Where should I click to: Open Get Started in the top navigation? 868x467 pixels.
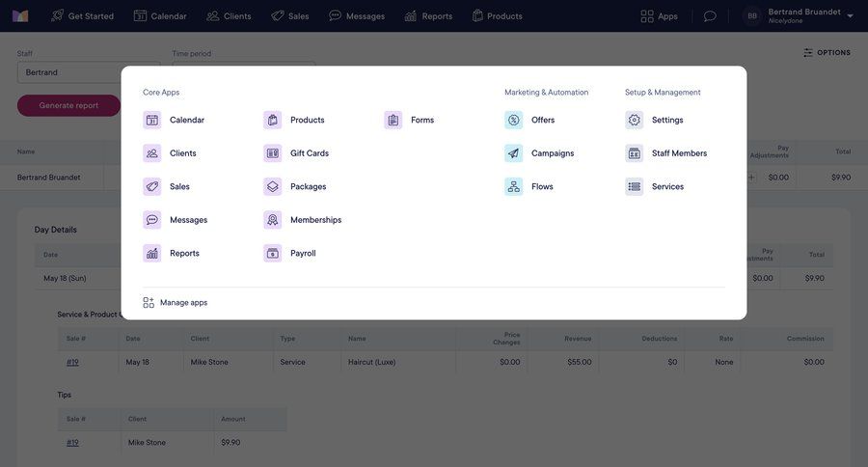pyautogui.click(x=82, y=16)
